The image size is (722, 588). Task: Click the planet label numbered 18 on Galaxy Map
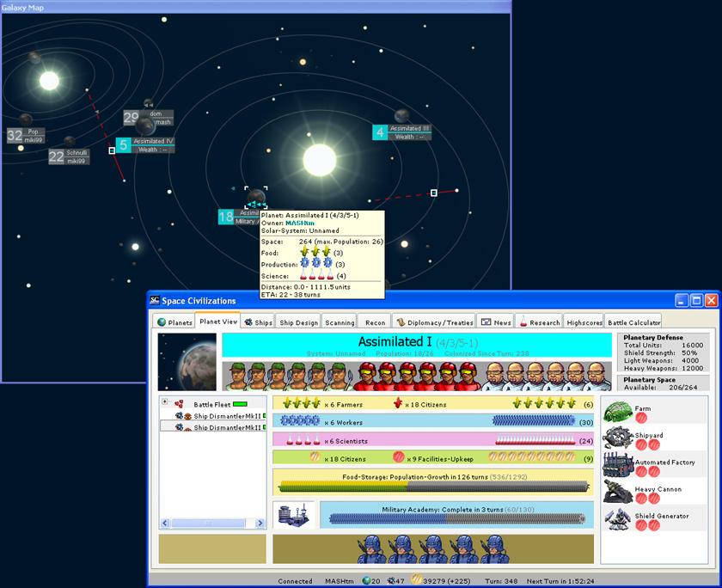pyautogui.click(x=237, y=217)
